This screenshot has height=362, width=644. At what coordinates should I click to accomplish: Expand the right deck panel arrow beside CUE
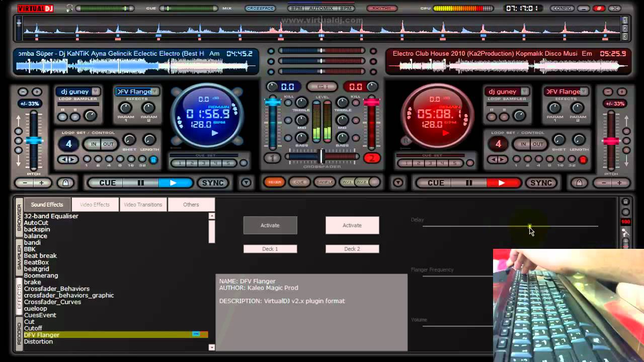click(398, 183)
